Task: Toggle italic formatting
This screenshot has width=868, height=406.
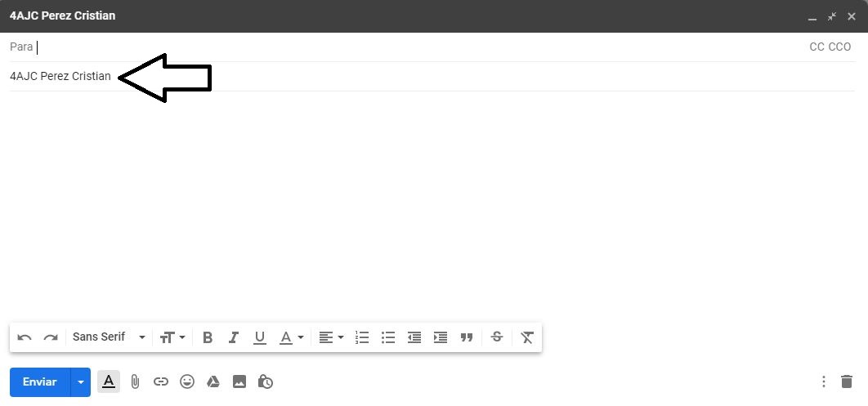Action: [234, 337]
